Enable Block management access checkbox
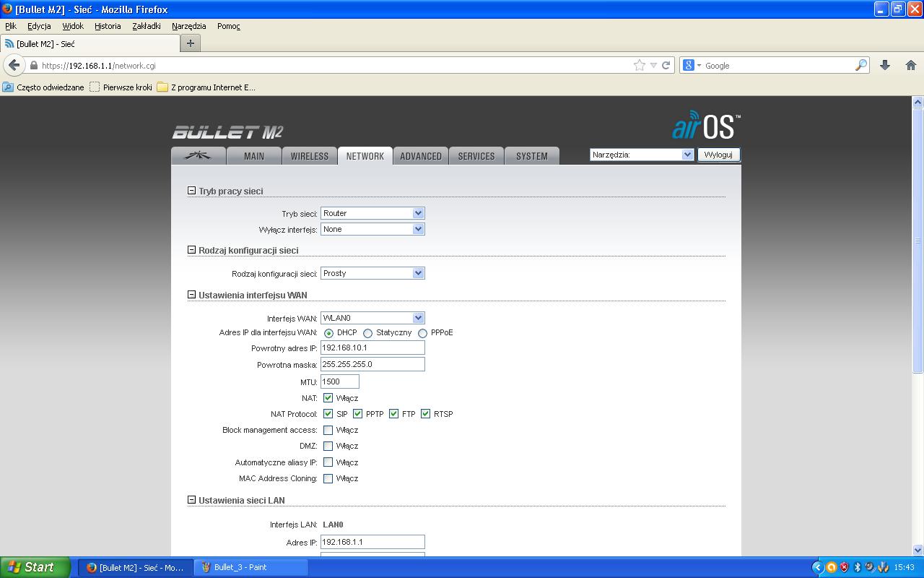 tap(328, 430)
